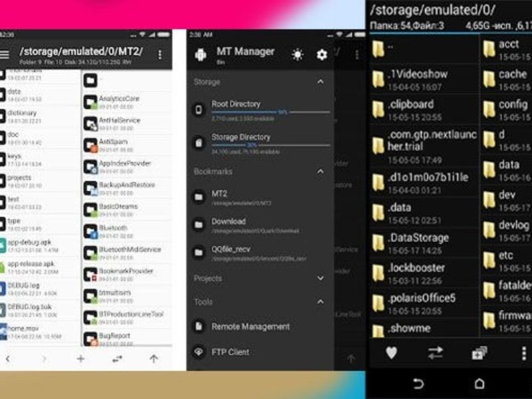Open .com.gtp.nextlauncher.trial folder

coord(424,146)
